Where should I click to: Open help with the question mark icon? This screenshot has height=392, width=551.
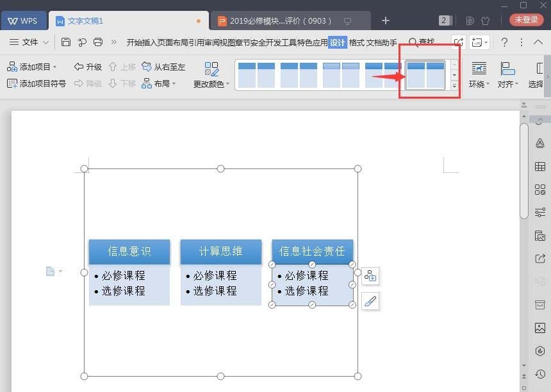coord(504,42)
